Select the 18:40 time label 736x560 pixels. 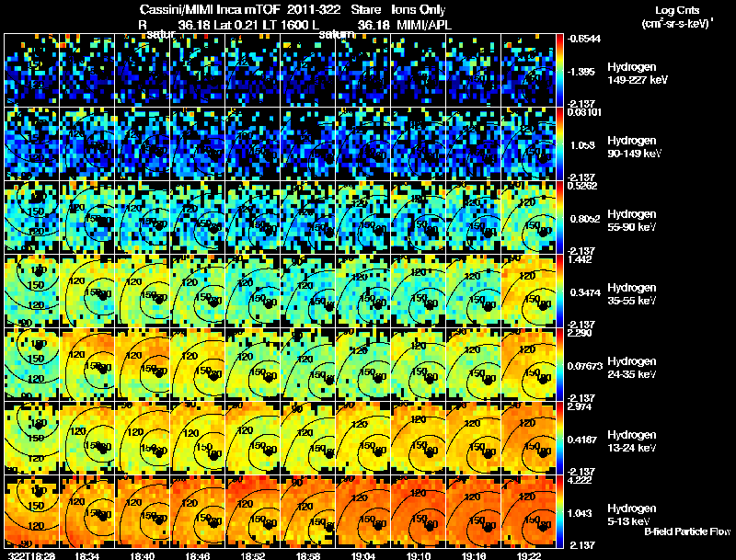pos(143,555)
